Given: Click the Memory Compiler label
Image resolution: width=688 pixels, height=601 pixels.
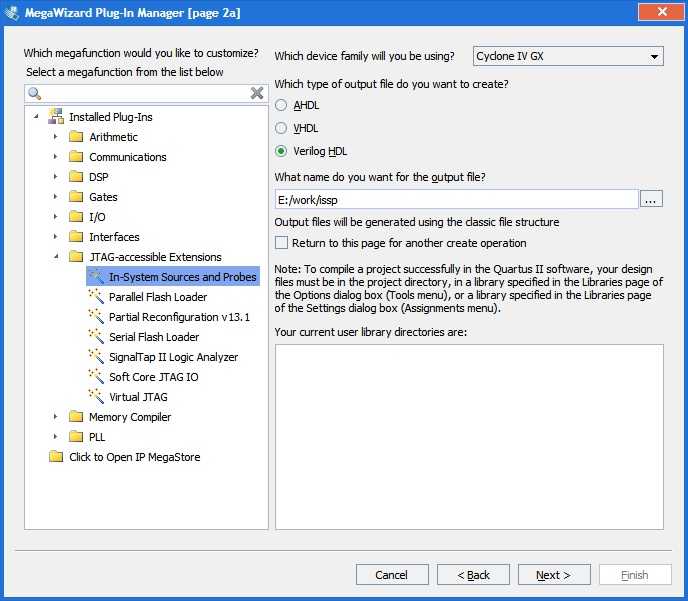Looking at the screenshot, I should [130, 417].
